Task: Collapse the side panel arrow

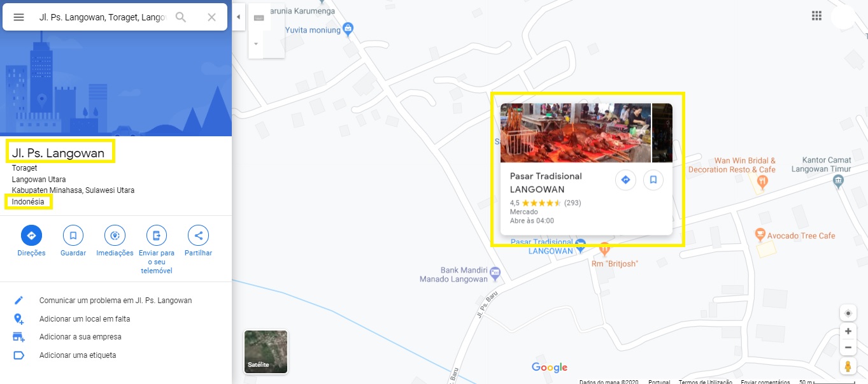Action: point(238,17)
